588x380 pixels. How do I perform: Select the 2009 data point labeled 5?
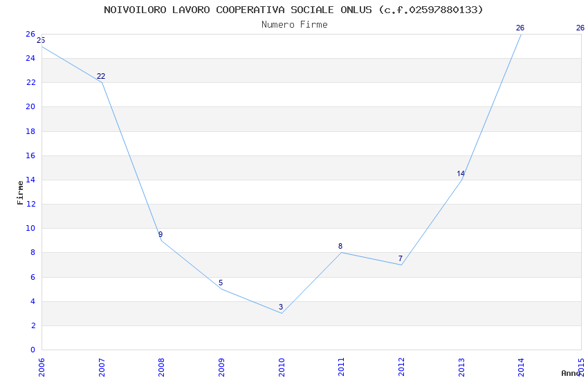[221, 289]
